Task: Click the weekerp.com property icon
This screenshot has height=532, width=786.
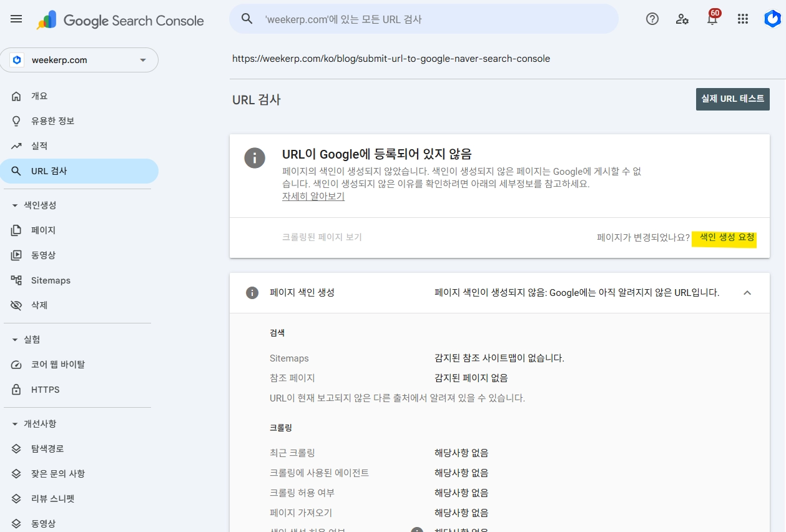Action: [17, 60]
